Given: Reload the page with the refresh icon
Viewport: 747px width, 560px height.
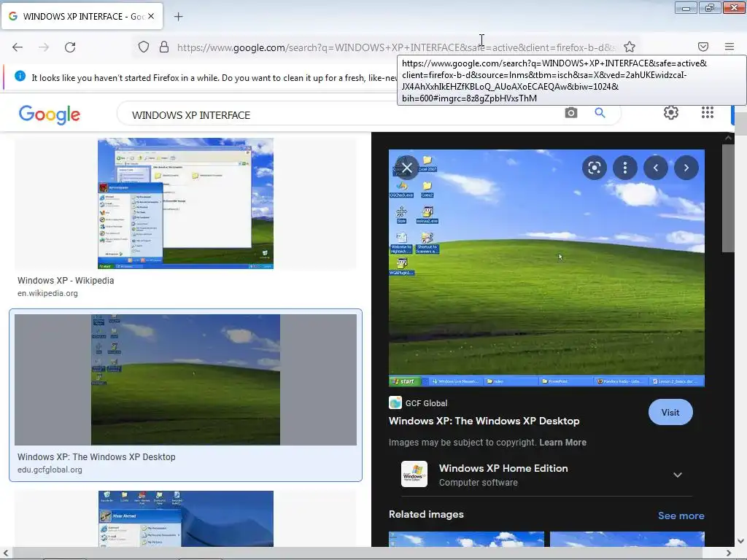Looking at the screenshot, I should coord(70,47).
